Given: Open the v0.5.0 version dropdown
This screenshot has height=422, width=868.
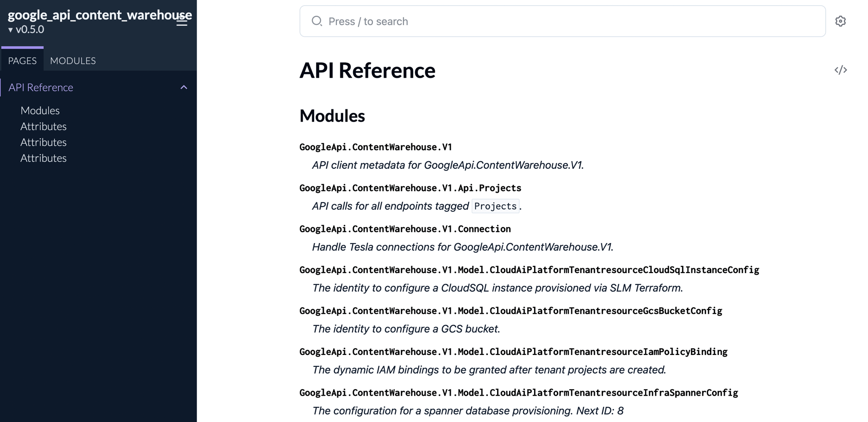Looking at the screenshot, I should point(26,29).
